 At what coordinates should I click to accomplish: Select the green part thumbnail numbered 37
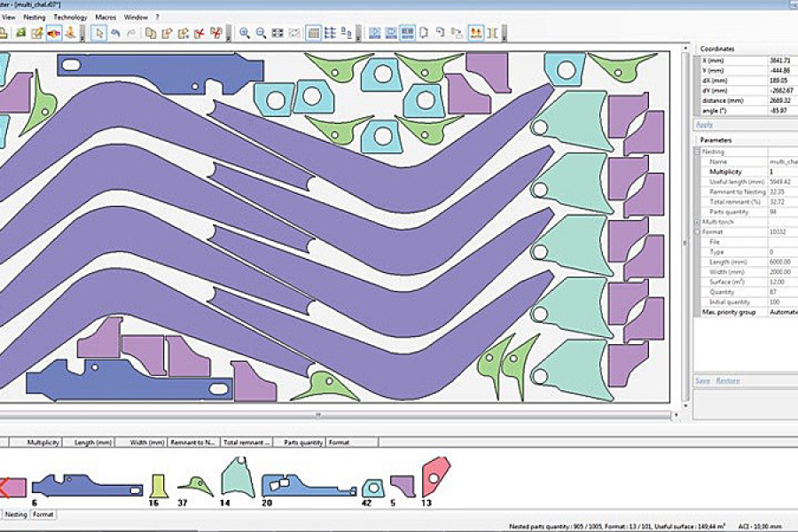(195, 486)
